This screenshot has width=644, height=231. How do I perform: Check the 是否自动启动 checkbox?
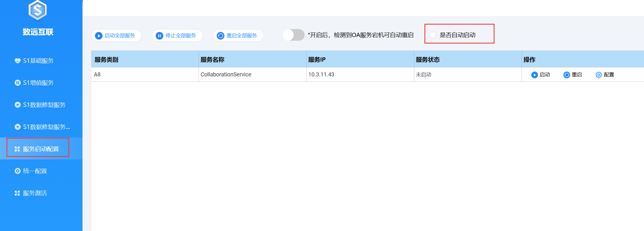(433, 35)
